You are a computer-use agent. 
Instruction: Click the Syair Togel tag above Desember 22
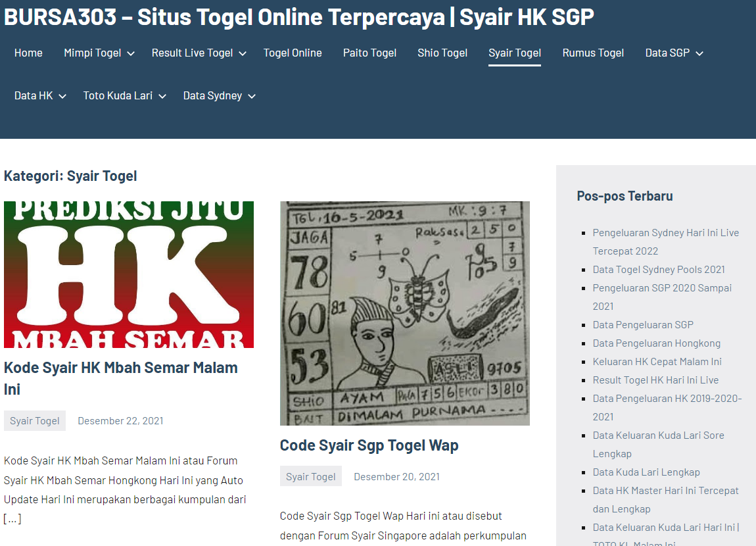pyautogui.click(x=35, y=420)
